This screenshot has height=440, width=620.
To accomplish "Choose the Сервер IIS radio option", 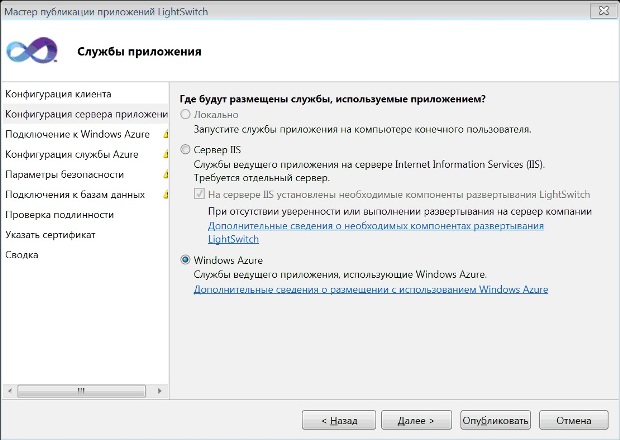I will [x=185, y=149].
